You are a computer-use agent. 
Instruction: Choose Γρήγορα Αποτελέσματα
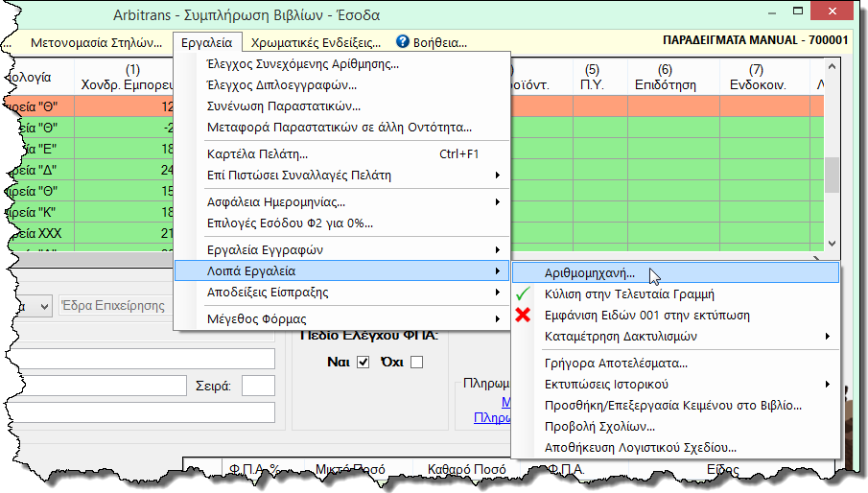click(x=675, y=364)
